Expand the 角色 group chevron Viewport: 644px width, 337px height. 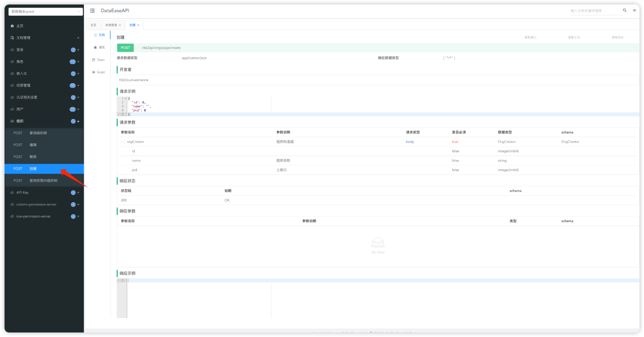pyautogui.click(x=78, y=62)
